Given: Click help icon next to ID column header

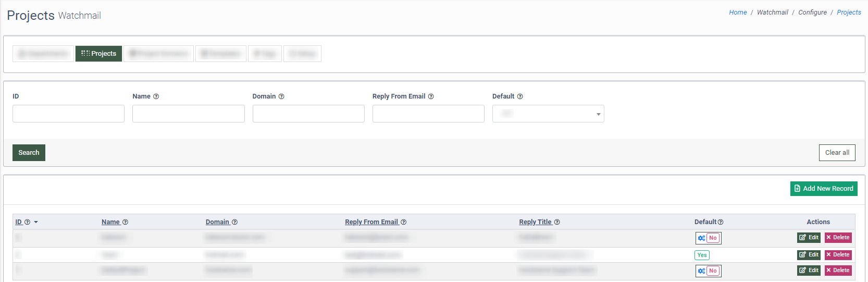Looking at the screenshot, I should coord(27,222).
